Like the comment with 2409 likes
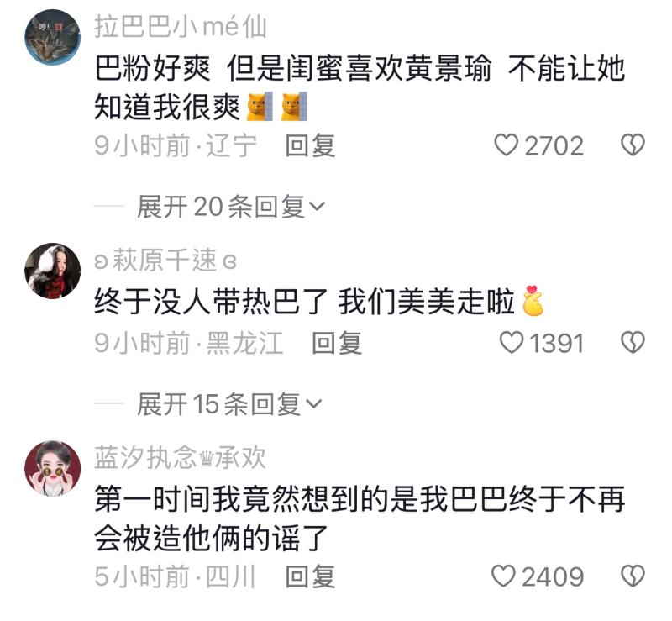 (x=503, y=576)
